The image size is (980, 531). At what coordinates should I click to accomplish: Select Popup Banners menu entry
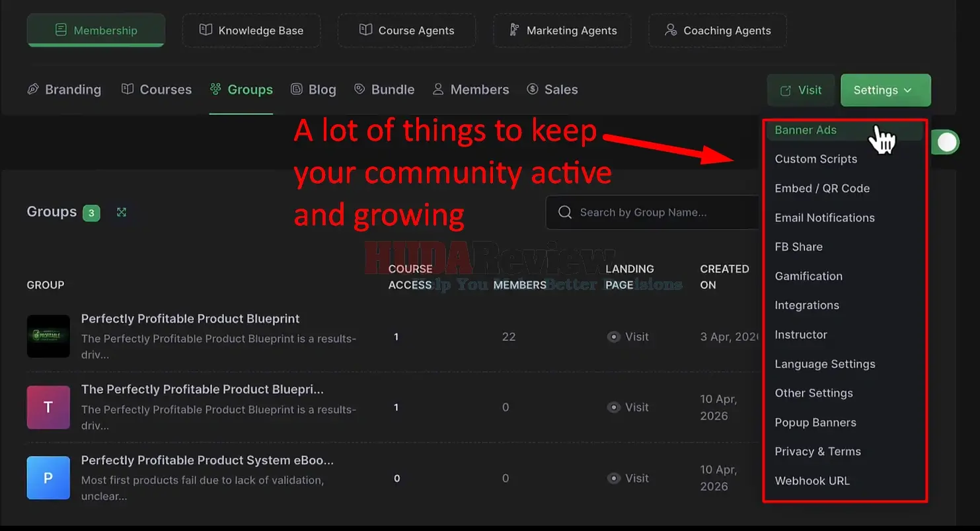click(x=815, y=423)
